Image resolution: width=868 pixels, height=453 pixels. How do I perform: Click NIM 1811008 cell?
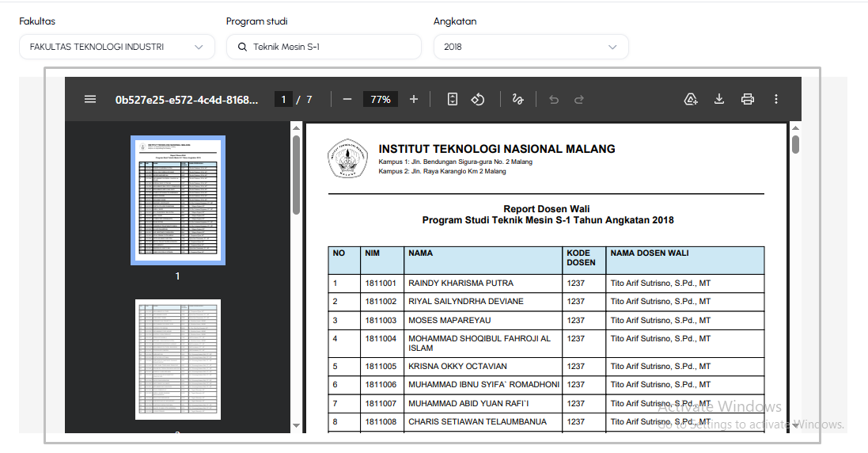tap(381, 421)
